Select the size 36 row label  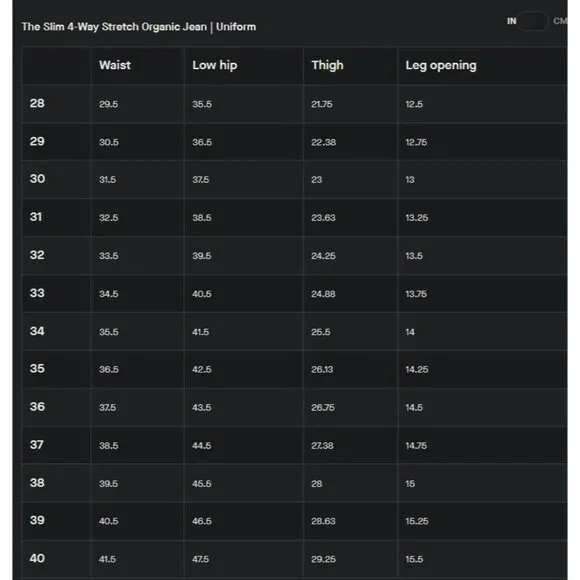point(37,407)
